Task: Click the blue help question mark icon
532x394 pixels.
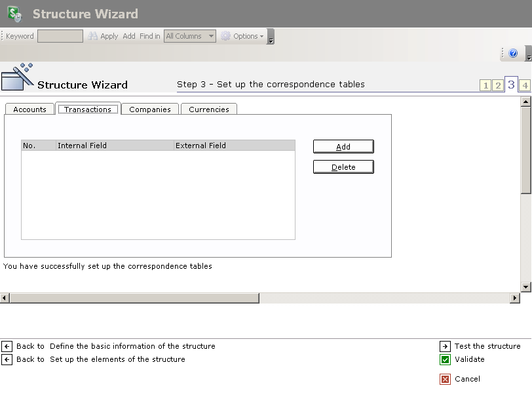Action: point(513,54)
